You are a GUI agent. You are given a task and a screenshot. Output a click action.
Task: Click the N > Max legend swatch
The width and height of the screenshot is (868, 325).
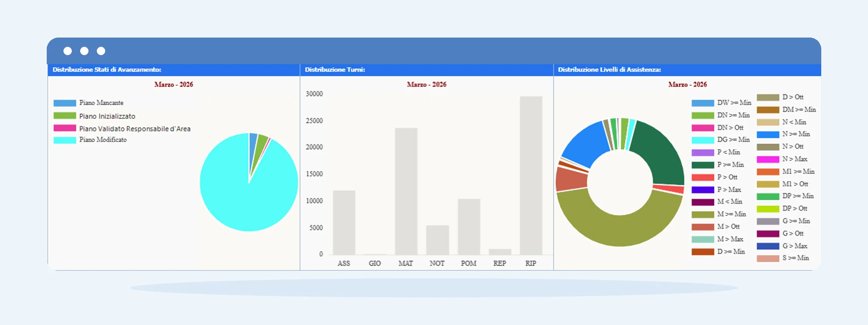(768, 159)
